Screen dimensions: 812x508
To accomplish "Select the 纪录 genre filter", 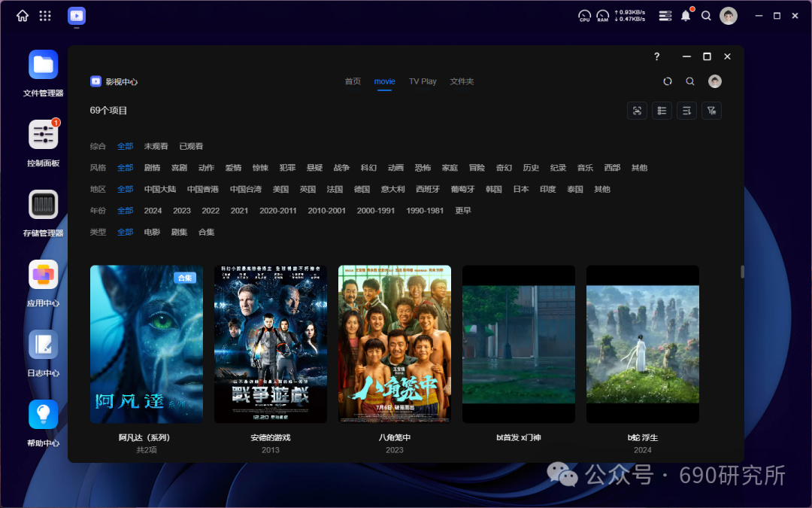I will tap(558, 167).
